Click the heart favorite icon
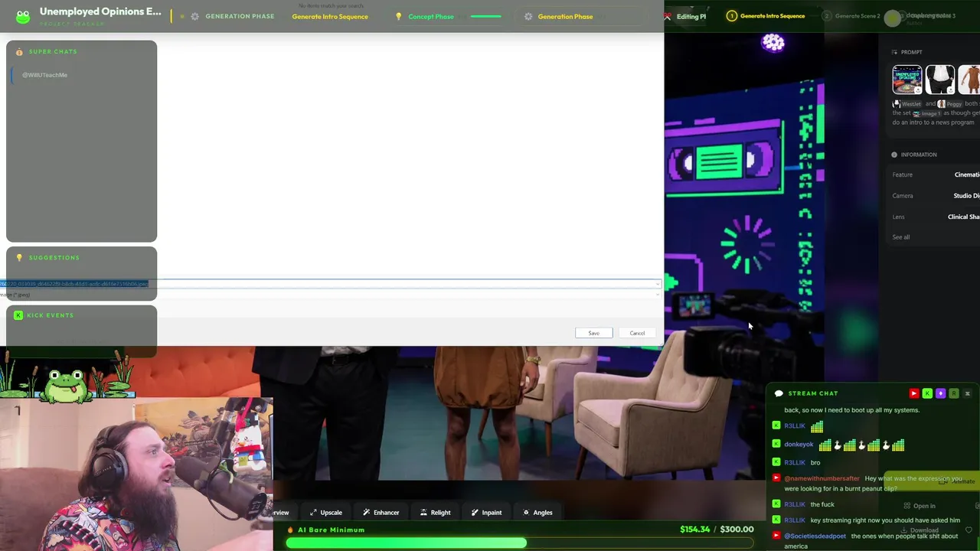 969,530
